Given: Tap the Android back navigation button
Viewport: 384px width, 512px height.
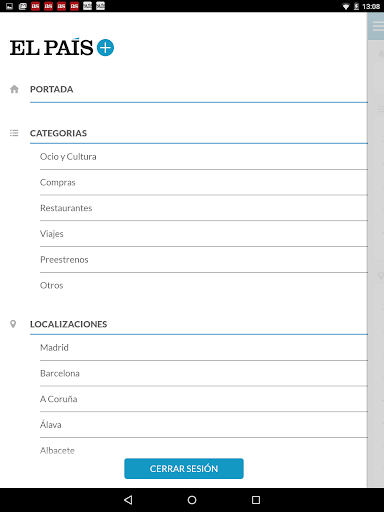Looking at the screenshot, I should tap(128, 500).
